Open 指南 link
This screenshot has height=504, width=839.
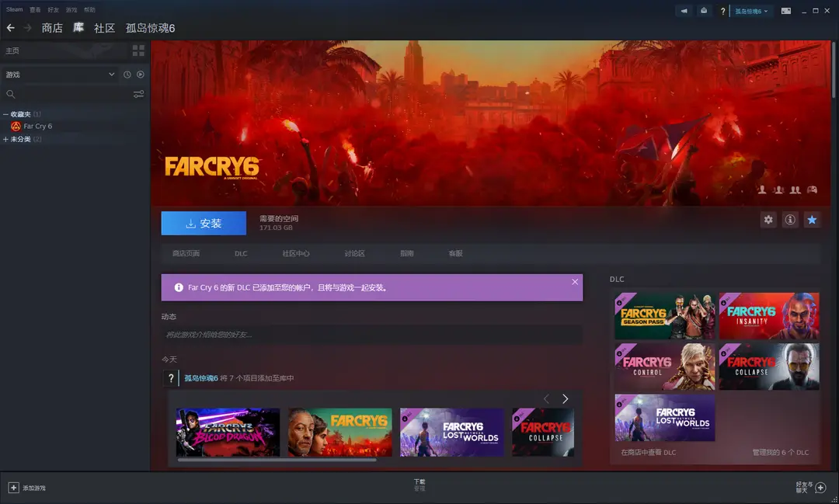tap(406, 253)
